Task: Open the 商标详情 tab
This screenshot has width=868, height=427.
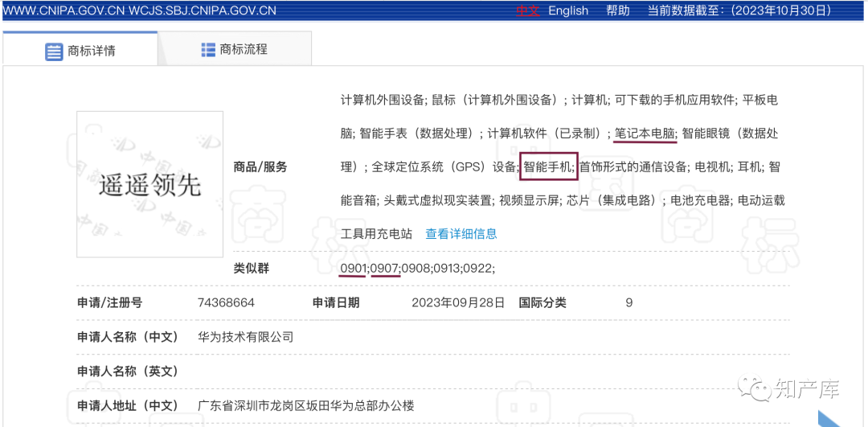Action: [80, 51]
